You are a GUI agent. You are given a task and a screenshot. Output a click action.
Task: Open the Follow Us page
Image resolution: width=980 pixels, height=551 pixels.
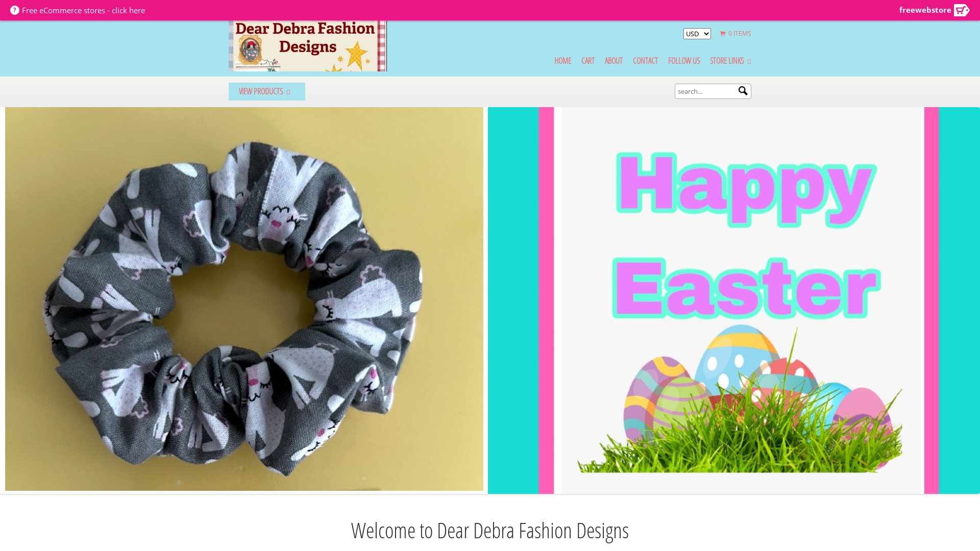tap(684, 61)
